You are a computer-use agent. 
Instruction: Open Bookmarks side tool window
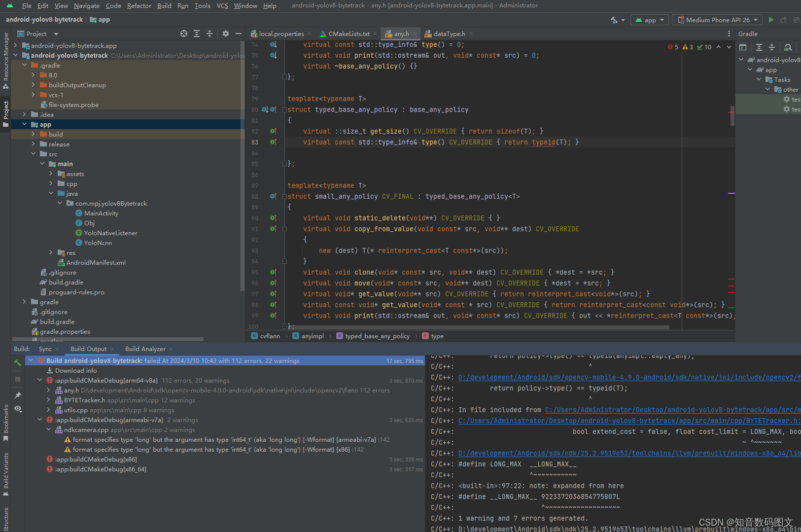(x=5, y=423)
